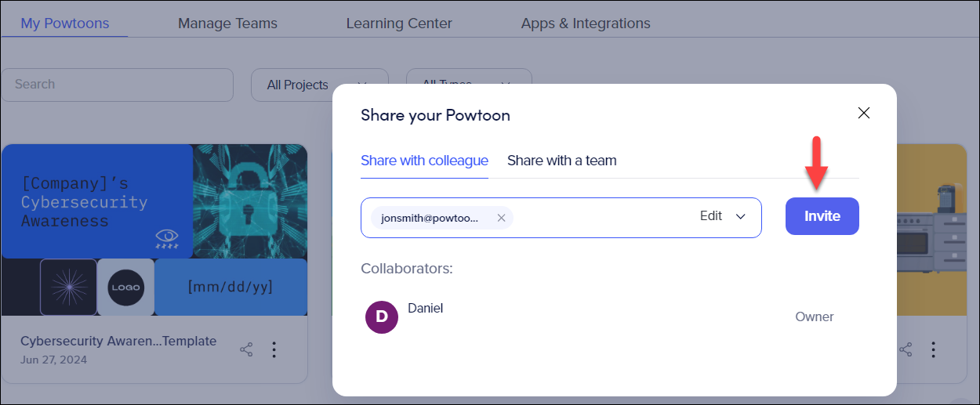
Task: Click share icon on Cybersecurity Awareness card
Action: pos(246,349)
